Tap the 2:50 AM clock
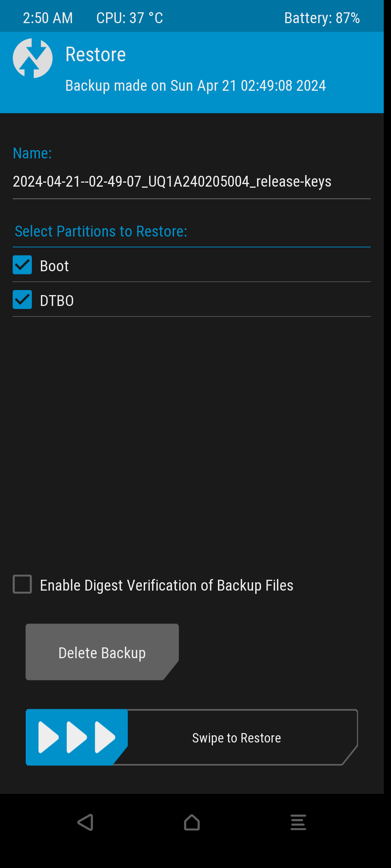This screenshot has width=391, height=868. pyautogui.click(x=48, y=18)
